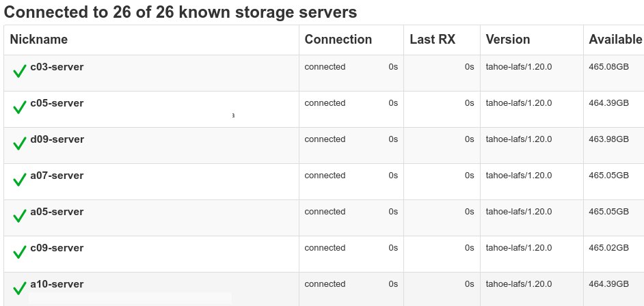The image size is (644, 306).
Task: Select the Nickname column header
Action: pos(38,40)
